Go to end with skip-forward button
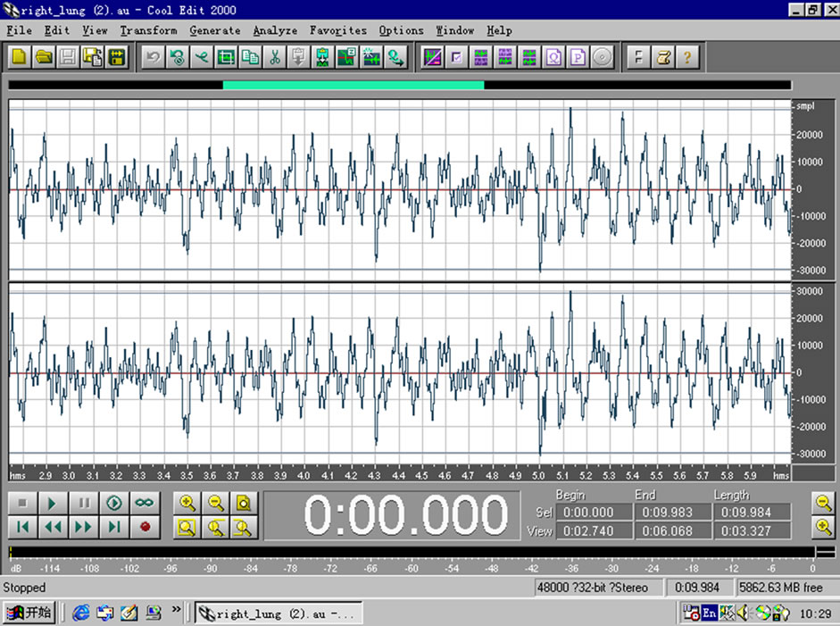The height and width of the screenshot is (626, 840). tap(114, 527)
